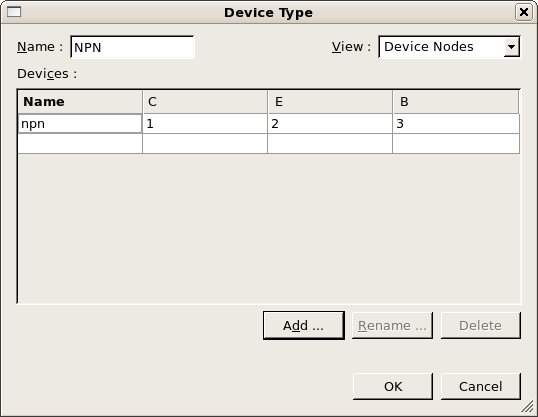
Task: Open the View dropdown arrow
Action: pos(512,47)
